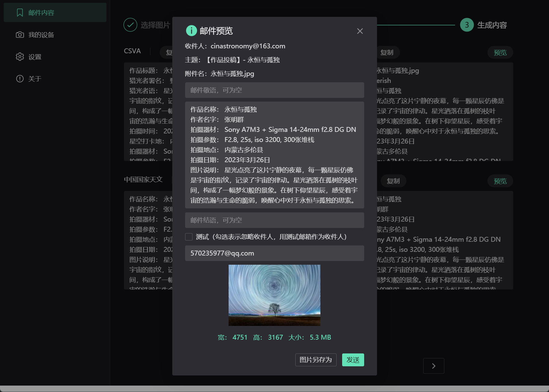Switch to the CSVA tab
This screenshot has width=549, height=392.
pos(132,51)
